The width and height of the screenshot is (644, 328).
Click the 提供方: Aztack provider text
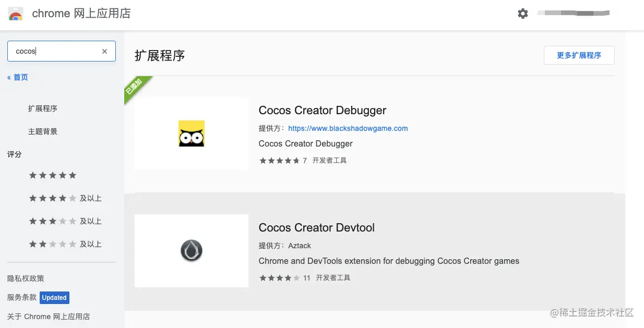click(x=285, y=246)
